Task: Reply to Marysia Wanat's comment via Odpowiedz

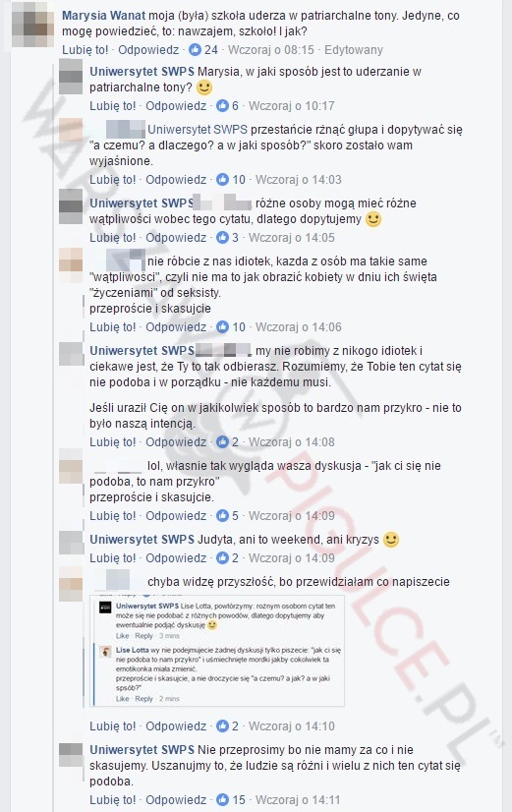Action: point(148,50)
